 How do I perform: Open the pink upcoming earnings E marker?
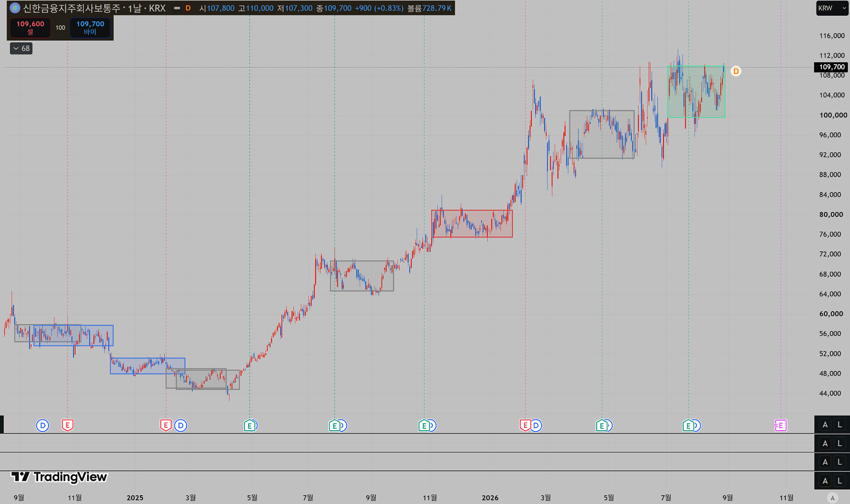(780, 426)
